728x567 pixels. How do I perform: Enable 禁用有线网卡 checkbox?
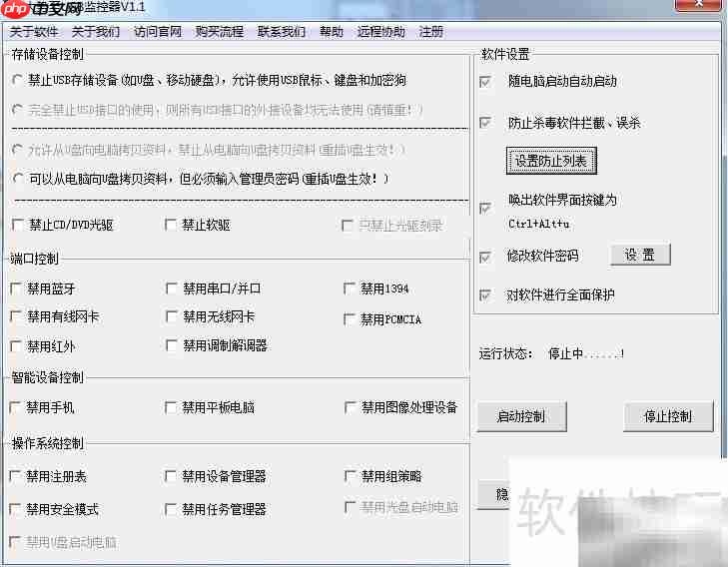pos(16,316)
